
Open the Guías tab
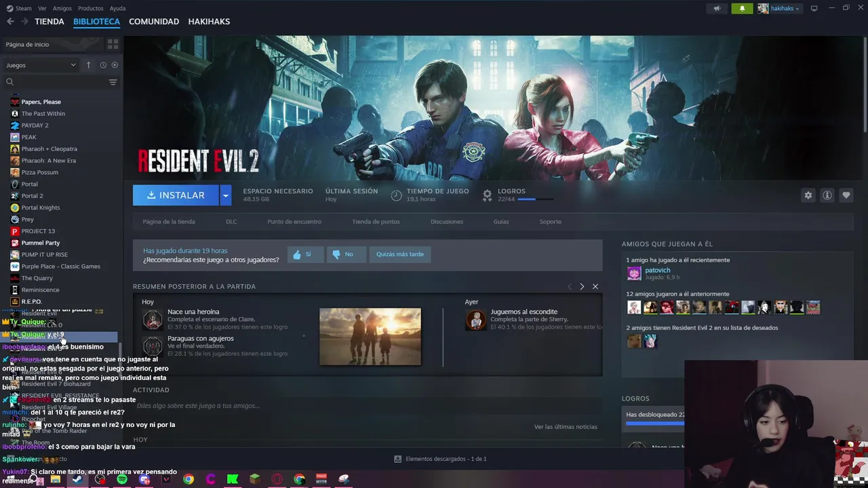[x=501, y=222]
